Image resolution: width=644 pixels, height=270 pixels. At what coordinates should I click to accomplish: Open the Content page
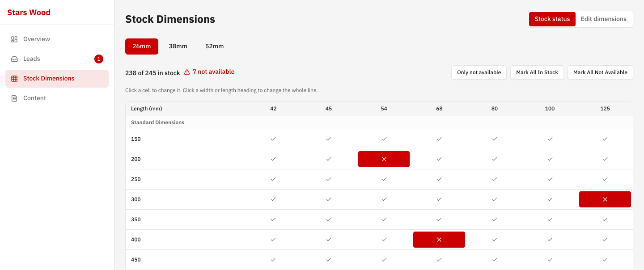pos(57,98)
